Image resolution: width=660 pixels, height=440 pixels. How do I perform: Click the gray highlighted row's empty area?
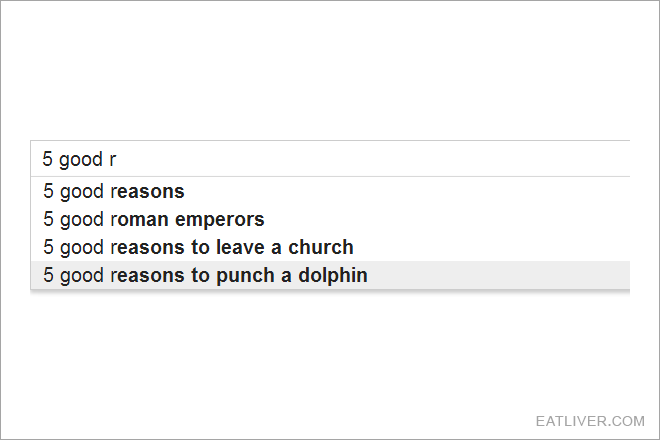point(499,275)
